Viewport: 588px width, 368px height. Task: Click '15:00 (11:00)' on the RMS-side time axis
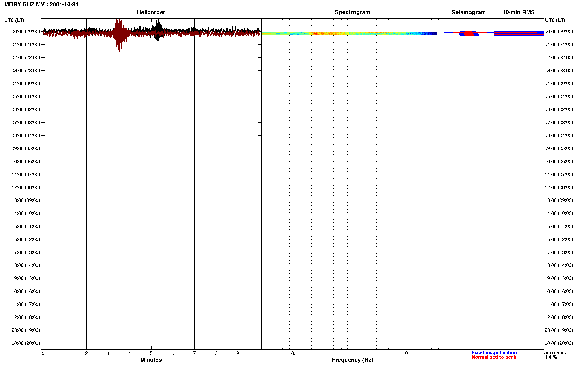pos(559,226)
